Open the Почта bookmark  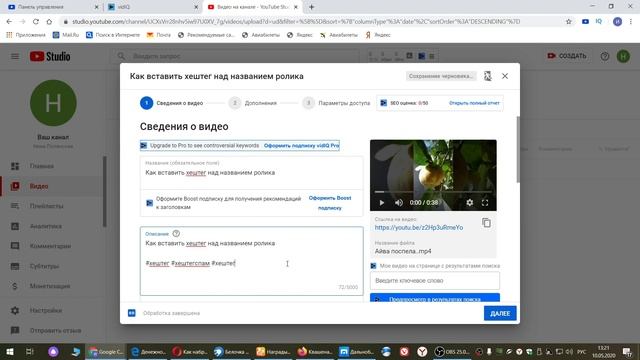(159, 35)
